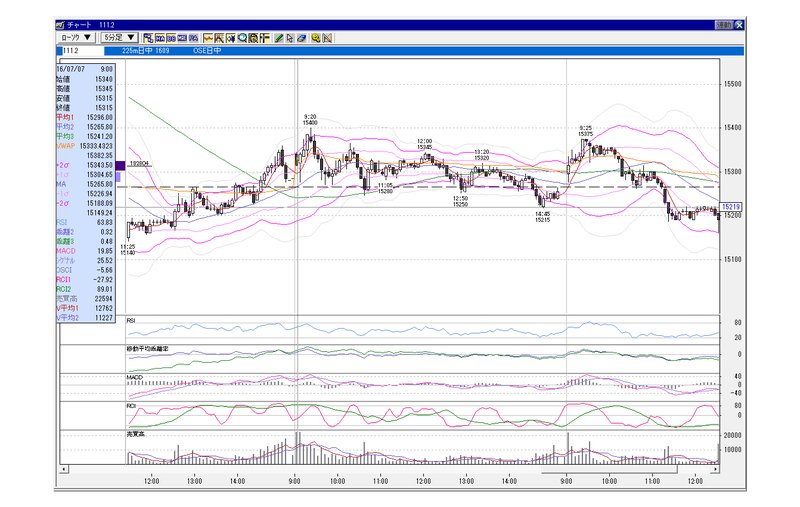
Task: Click the OSE日中 label
Action: click(x=207, y=50)
